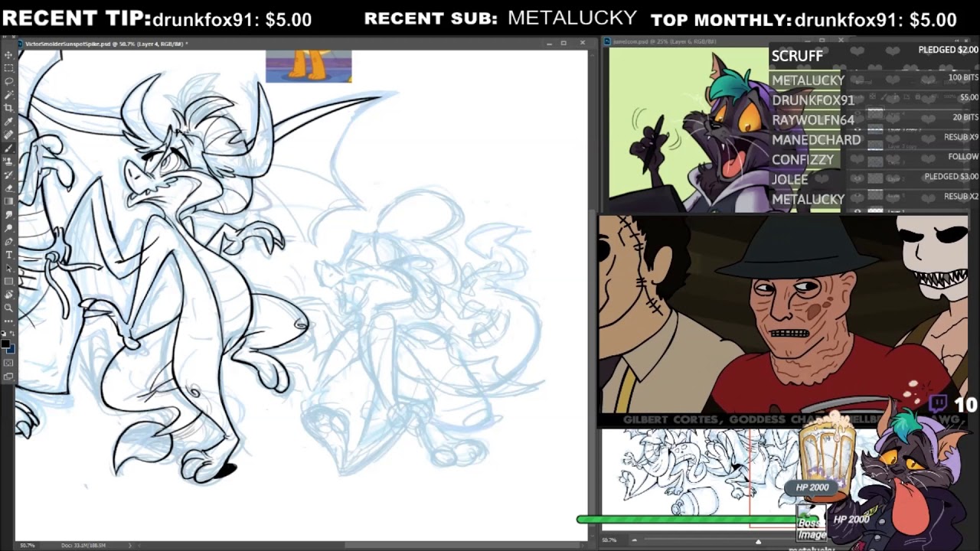Screen dimensions: 980x551
Task: Select the Move tool
Action: (x=8, y=55)
